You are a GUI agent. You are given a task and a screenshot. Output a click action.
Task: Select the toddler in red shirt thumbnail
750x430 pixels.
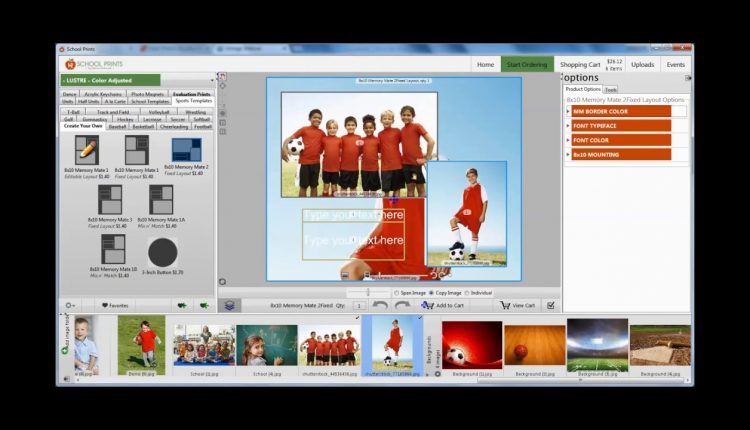142,345
